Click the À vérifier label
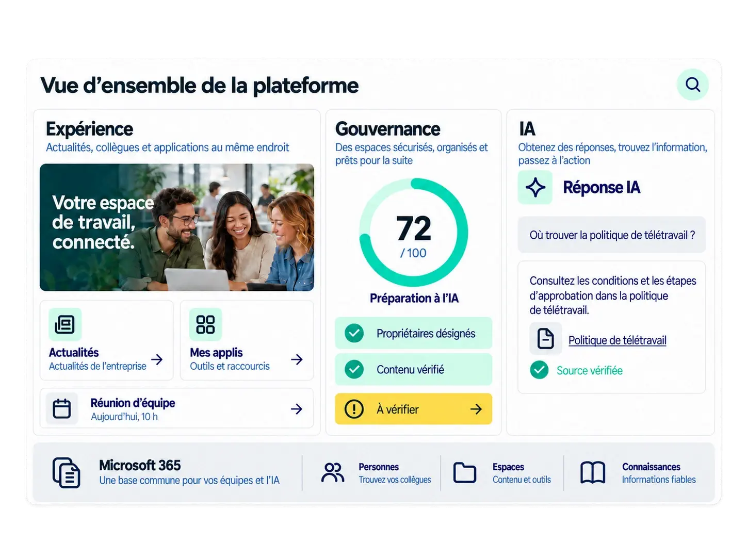This screenshot has height=560, width=747. pyautogui.click(x=397, y=409)
